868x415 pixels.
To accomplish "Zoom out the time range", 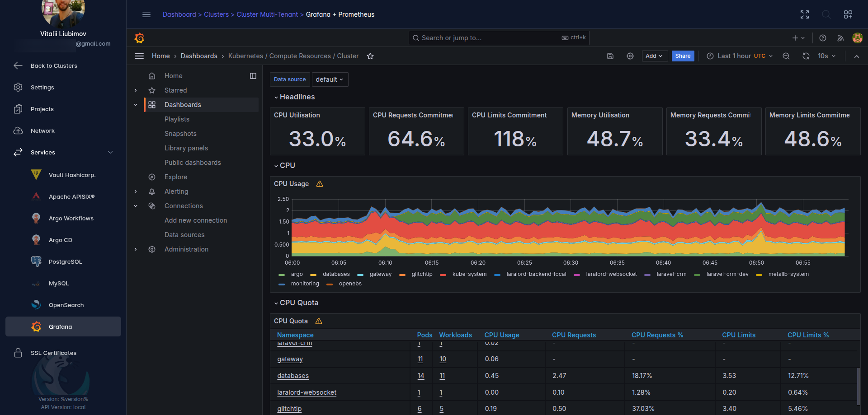I will [786, 56].
